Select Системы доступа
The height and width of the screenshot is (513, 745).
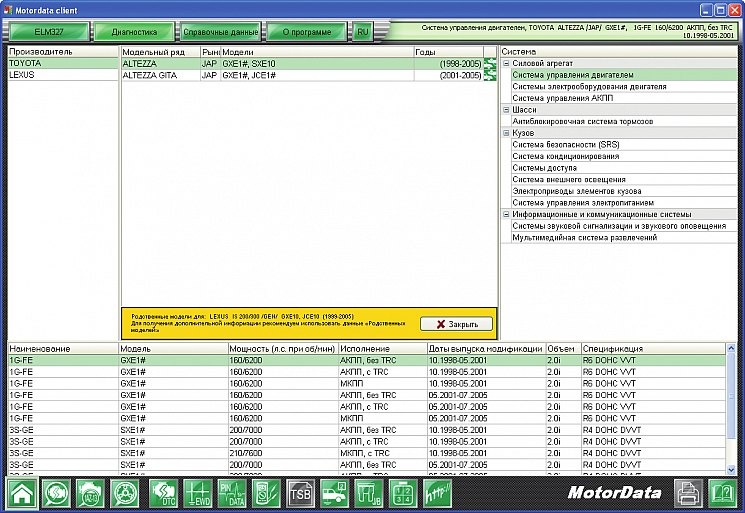pyautogui.click(x=624, y=168)
